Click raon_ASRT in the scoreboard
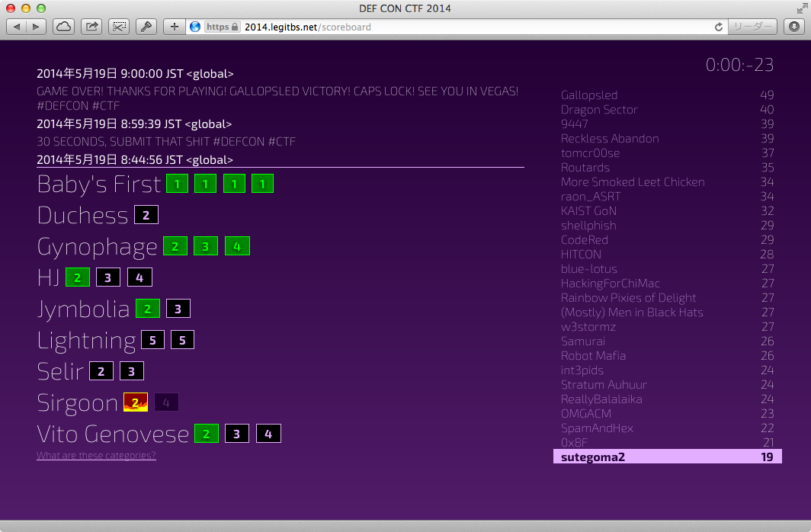Screen dimensions: 811x532 591,197
